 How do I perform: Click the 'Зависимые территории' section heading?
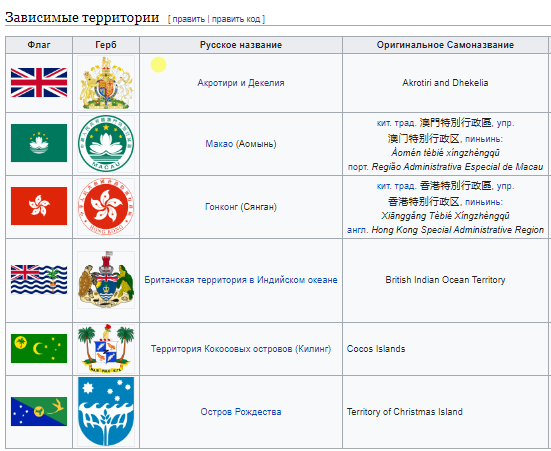[x=82, y=18]
